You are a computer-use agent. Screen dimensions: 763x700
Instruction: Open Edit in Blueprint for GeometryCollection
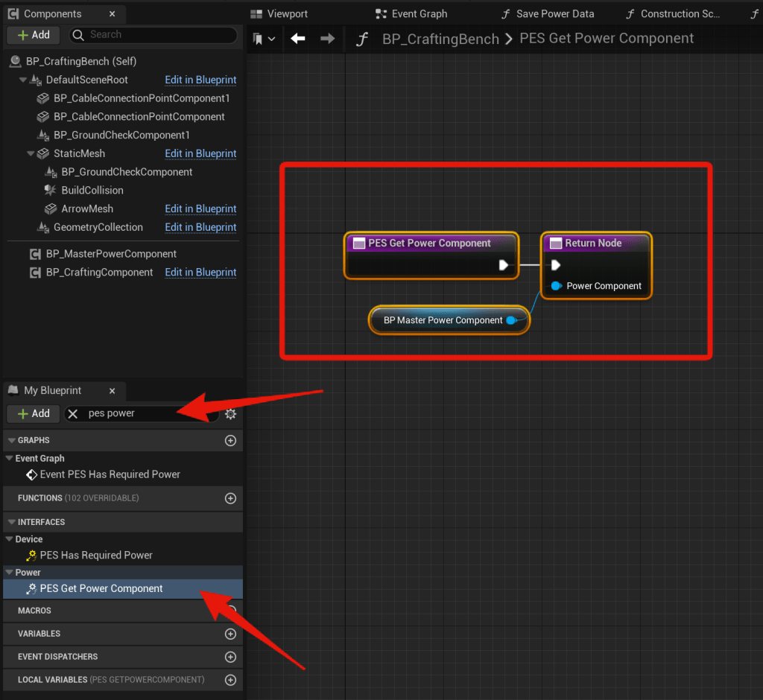pos(200,227)
